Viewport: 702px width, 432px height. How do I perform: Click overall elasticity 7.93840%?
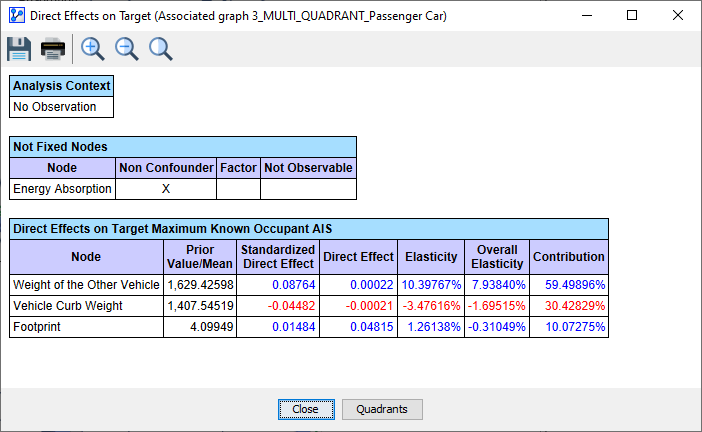coord(497,285)
